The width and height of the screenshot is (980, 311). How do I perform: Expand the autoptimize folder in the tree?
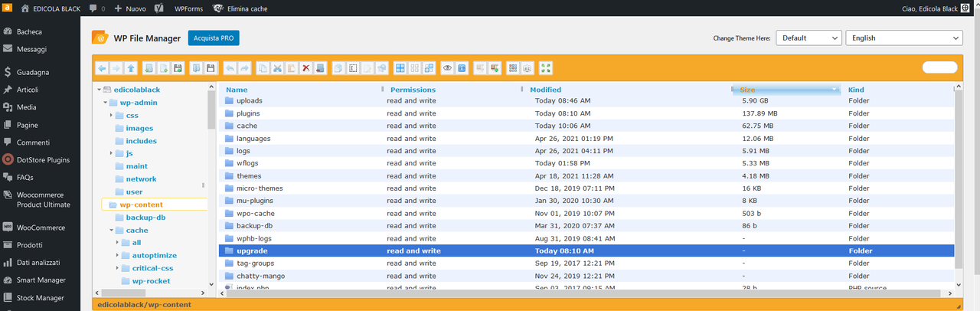[117, 256]
